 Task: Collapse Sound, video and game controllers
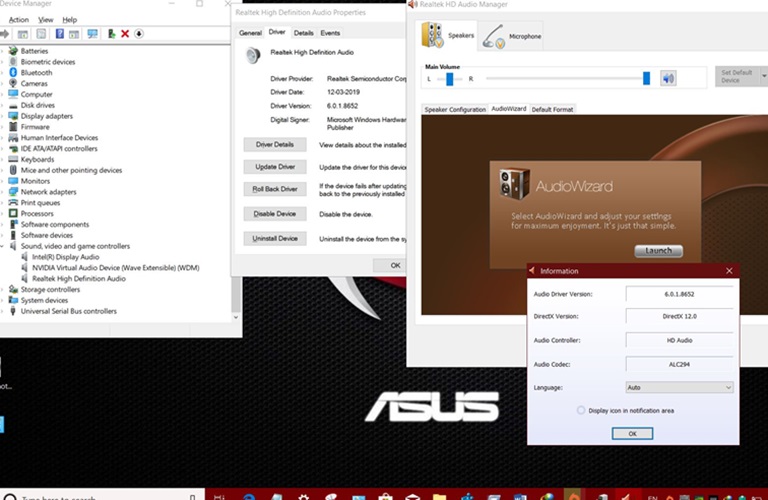click(x=4, y=246)
